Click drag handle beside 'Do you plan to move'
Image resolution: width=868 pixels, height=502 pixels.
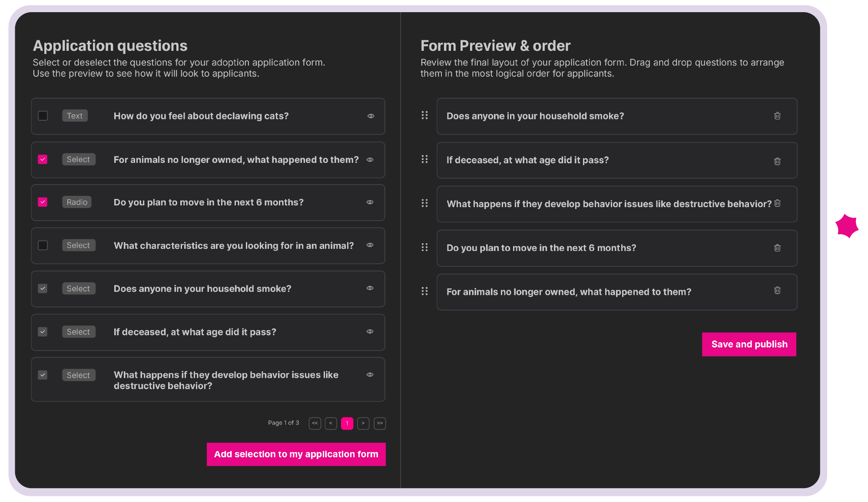[424, 247]
